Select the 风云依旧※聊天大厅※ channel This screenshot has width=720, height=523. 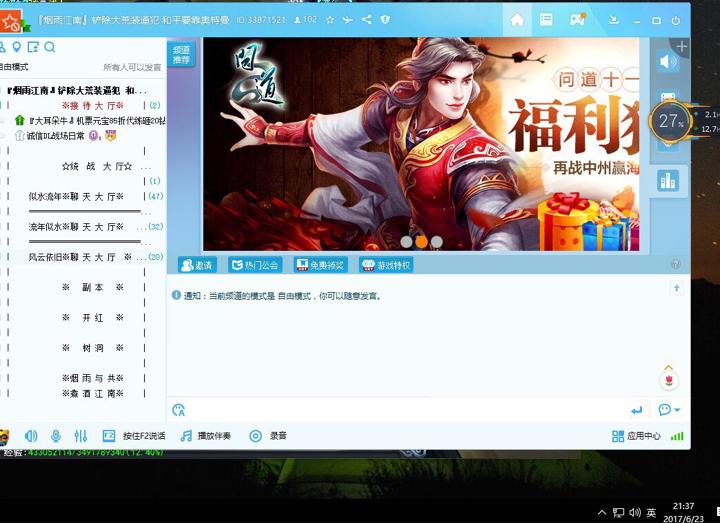click(x=80, y=257)
